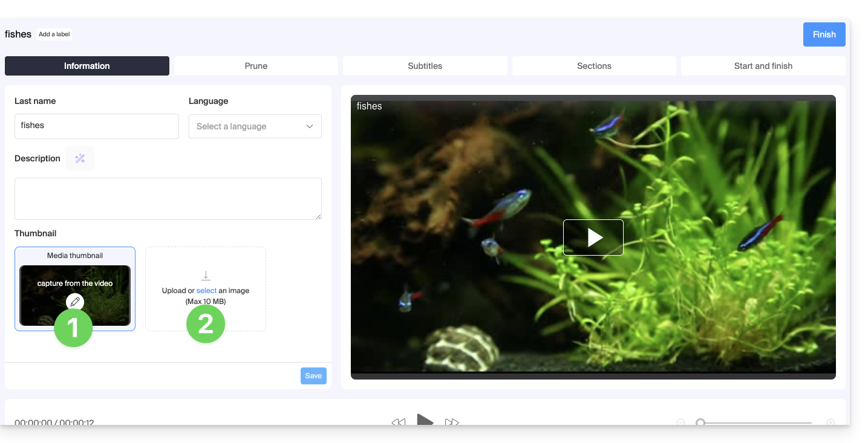Open the Select a language dropdown
The width and height of the screenshot is (868, 443).
point(255,126)
